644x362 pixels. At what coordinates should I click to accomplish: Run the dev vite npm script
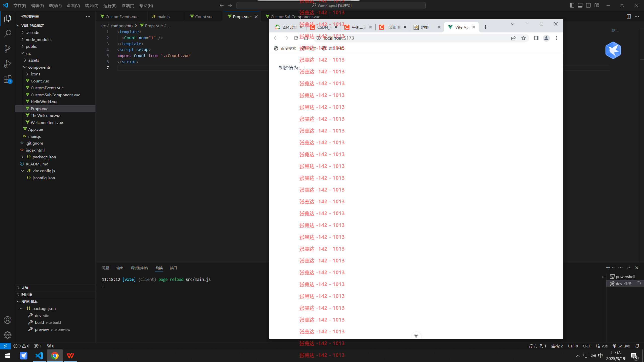[55, 315]
